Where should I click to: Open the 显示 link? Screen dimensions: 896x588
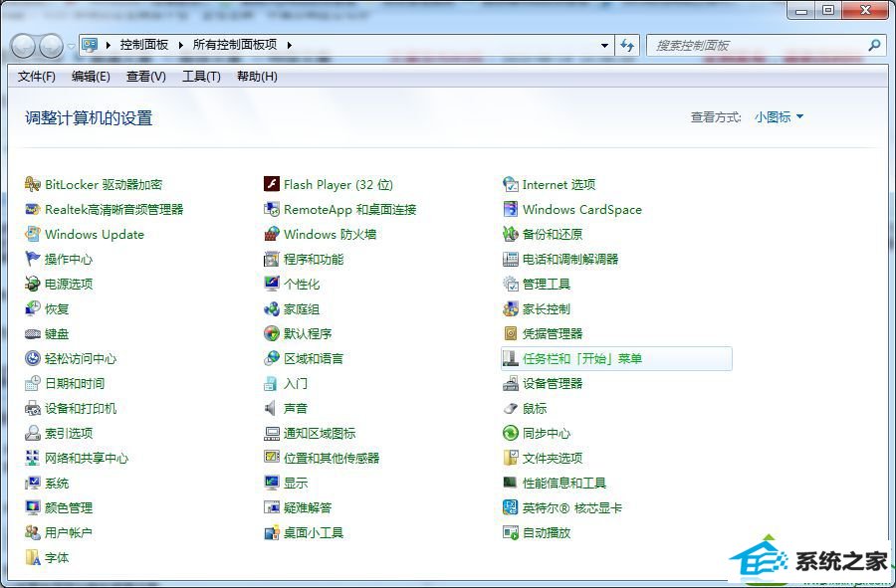pos(296,483)
